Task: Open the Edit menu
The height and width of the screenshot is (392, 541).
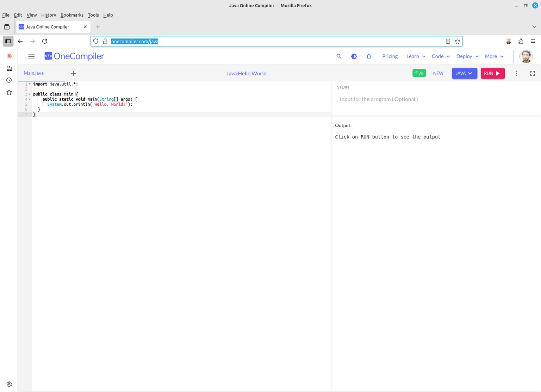Action: (x=18, y=15)
